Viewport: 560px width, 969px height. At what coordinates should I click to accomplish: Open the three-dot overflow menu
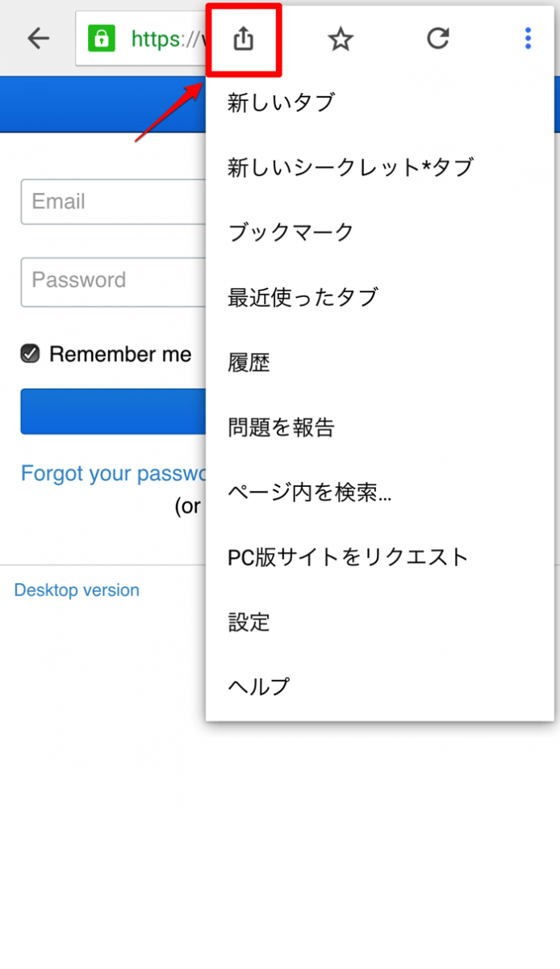coord(527,38)
